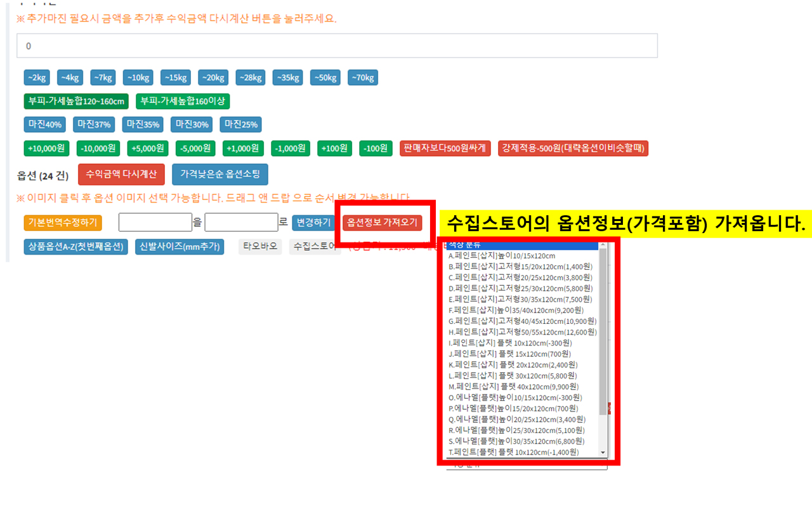Click the -100원 price adjustment button

[x=375, y=148]
